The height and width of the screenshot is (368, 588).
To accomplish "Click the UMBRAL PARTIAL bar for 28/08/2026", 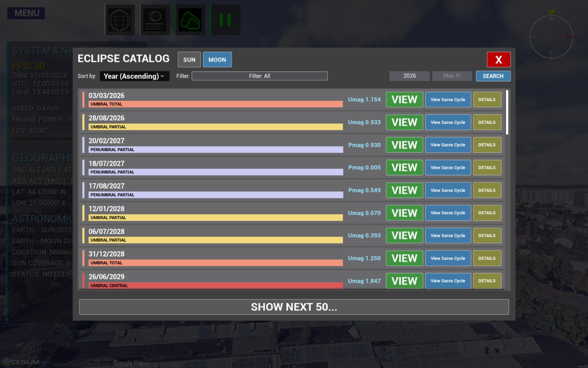I will point(215,127).
